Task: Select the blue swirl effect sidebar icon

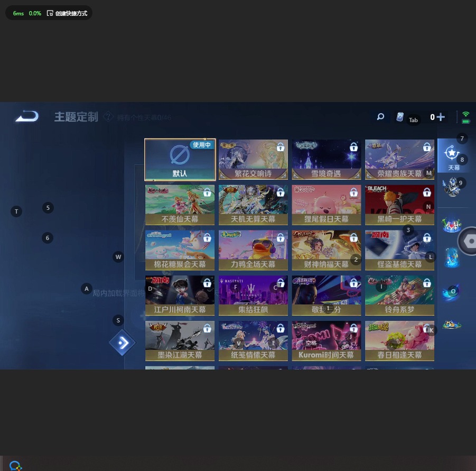Action: [452, 291]
